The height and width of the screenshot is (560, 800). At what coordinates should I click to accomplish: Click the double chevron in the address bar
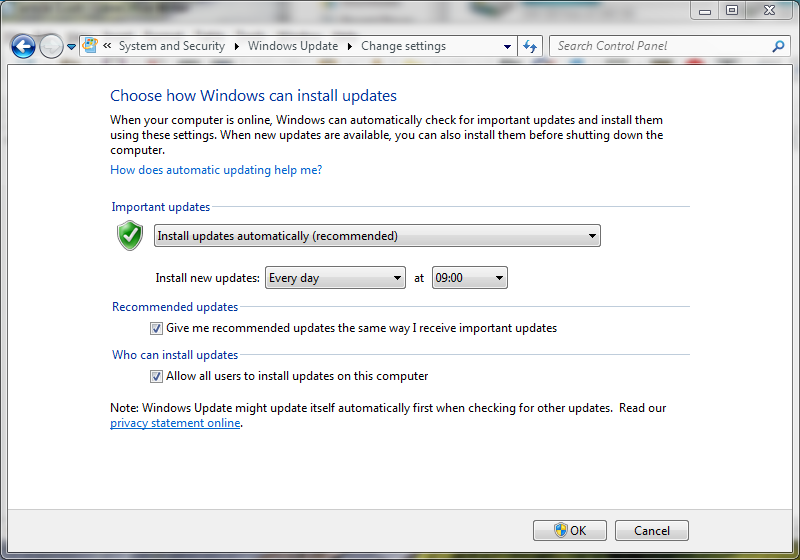(x=107, y=46)
